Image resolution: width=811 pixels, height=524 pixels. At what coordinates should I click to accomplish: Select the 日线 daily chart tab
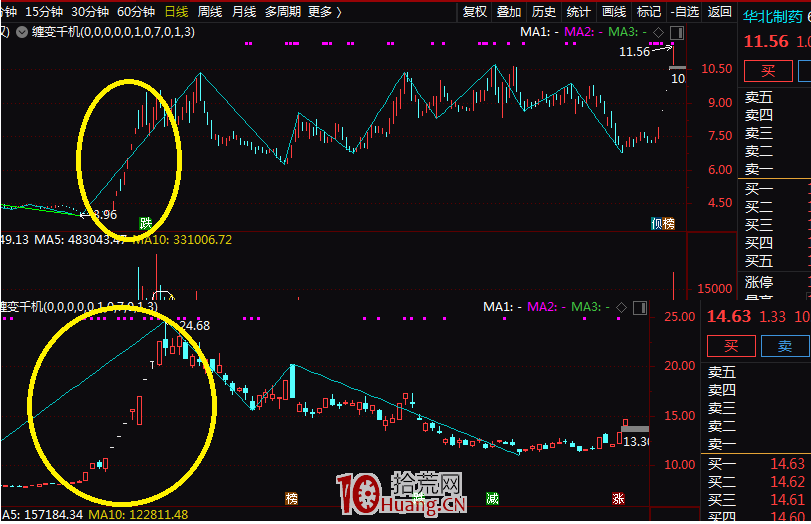176,11
